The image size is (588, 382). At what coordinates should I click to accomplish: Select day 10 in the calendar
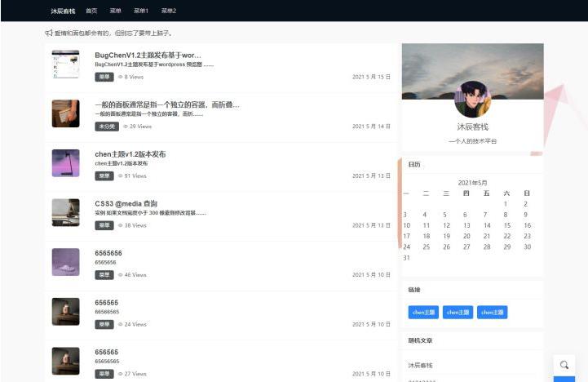406,225
